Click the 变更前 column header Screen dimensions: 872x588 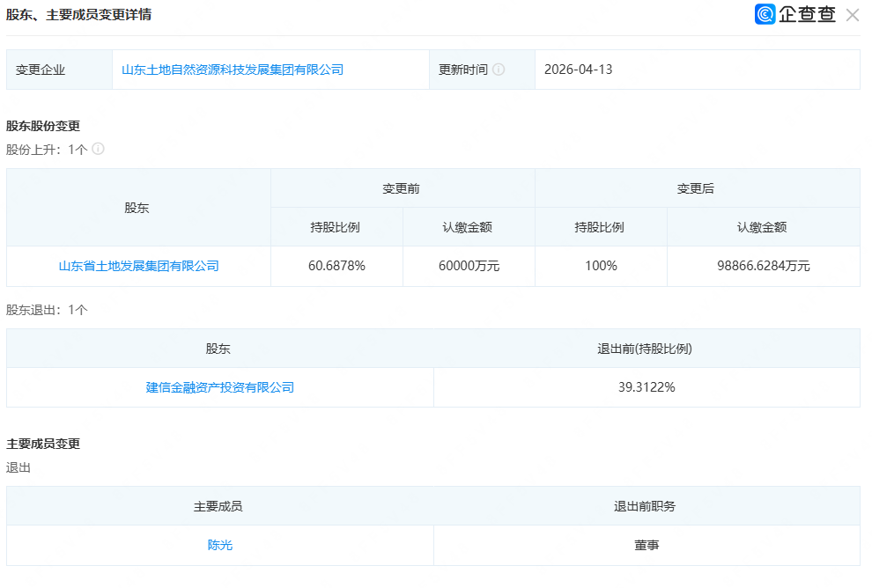402,188
